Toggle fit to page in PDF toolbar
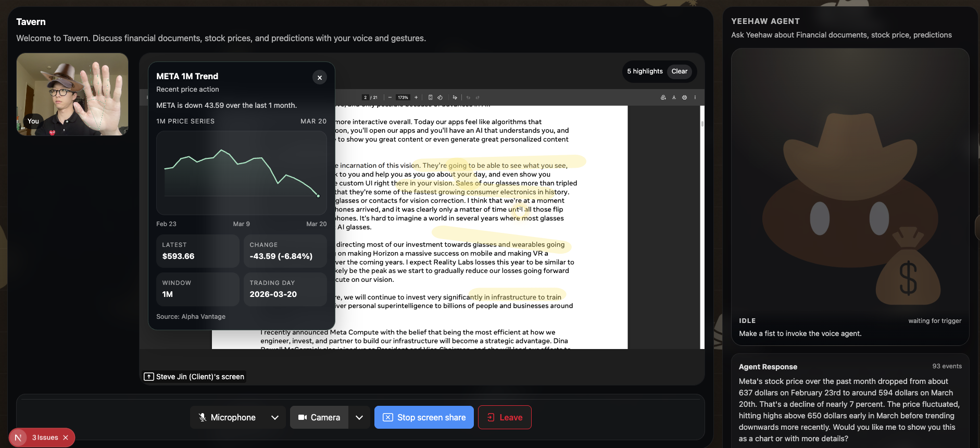The image size is (980, 448). [x=430, y=97]
